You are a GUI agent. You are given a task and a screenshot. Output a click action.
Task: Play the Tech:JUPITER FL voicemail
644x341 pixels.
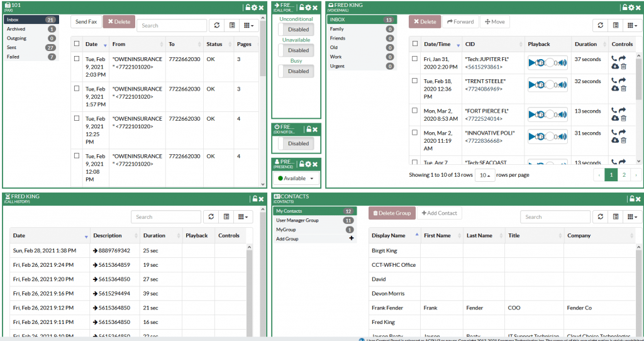tap(532, 63)
